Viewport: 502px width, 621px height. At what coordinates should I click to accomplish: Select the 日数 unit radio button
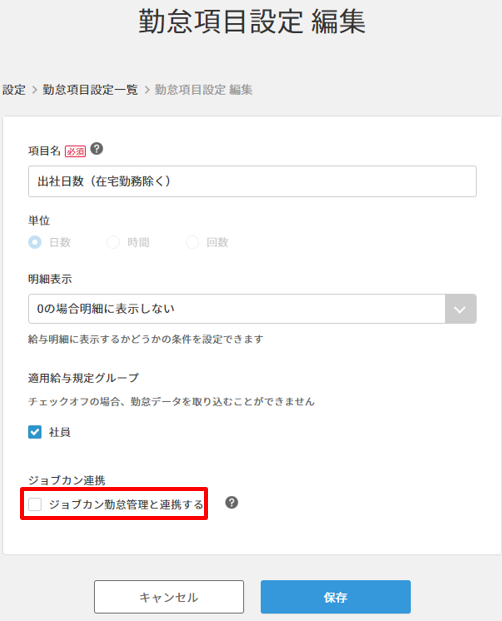(35, 242)
